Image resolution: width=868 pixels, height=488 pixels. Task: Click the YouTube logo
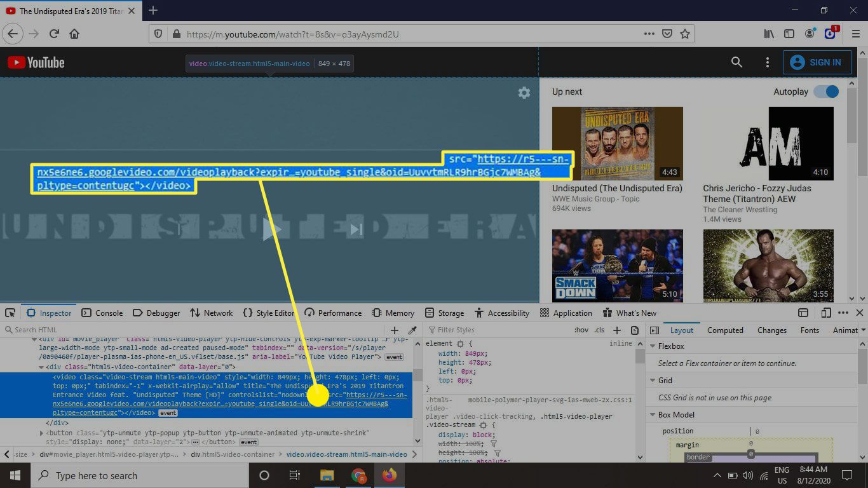tap(36, 62)
